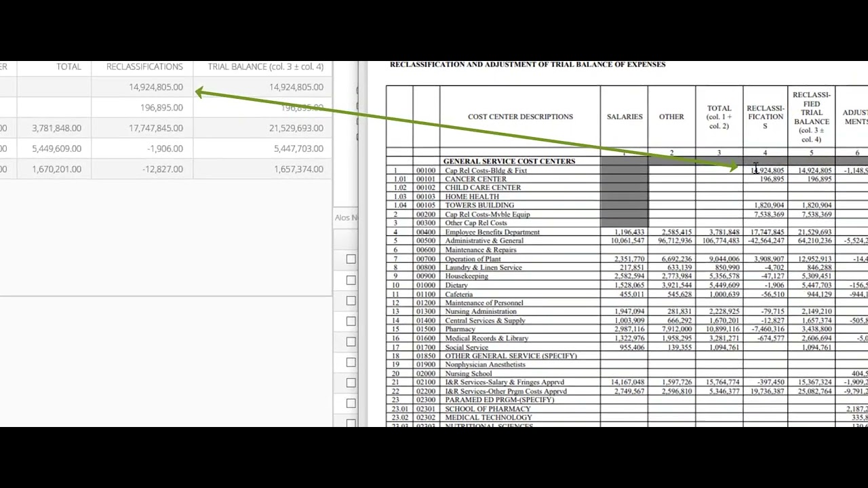The height and width of the screenshot is (488, 868).
Task: Click the CHILD CARE CENTER row label
Action: [483, 188]
